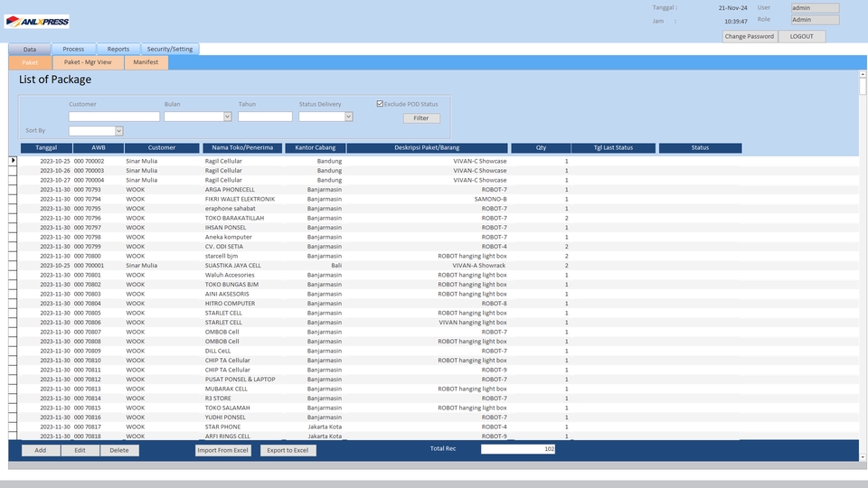
Task: Click the cell STAR PHONE
Action: [222, 427]
